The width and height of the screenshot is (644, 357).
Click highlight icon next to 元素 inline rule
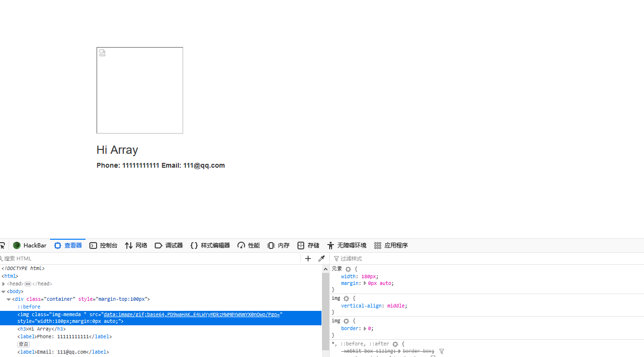(348, 269)
